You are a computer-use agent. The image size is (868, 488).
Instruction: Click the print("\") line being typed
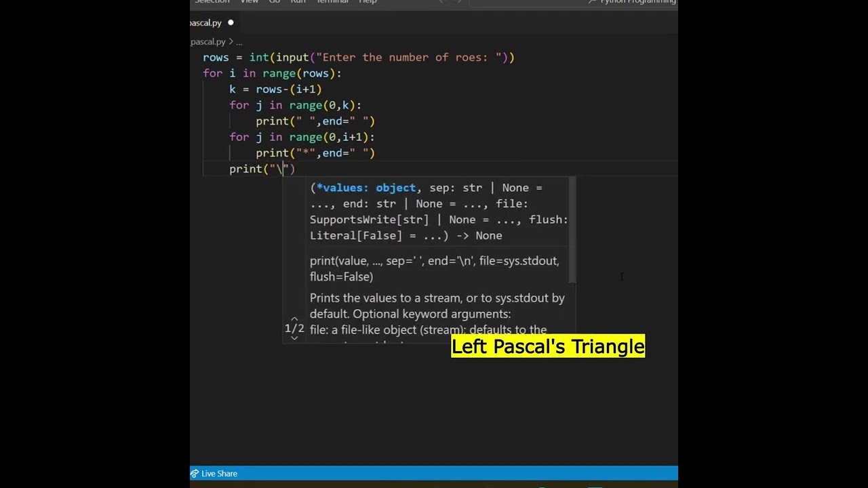pyautogui.click(x=262, y=169)
